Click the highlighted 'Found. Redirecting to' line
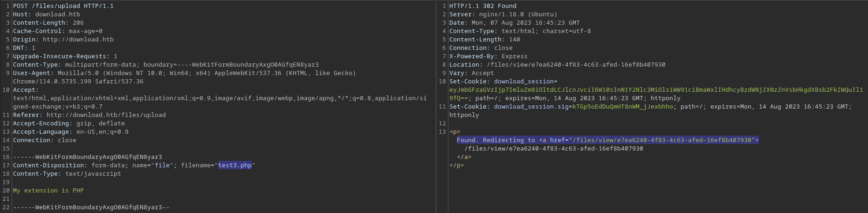Viewport: 868px width, 213px height. click(608, 140)
